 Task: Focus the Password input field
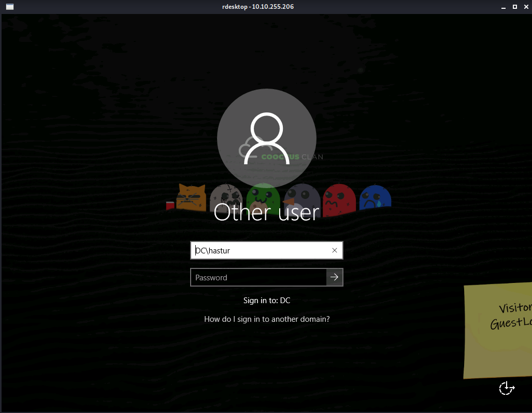(x=258, y=277)
